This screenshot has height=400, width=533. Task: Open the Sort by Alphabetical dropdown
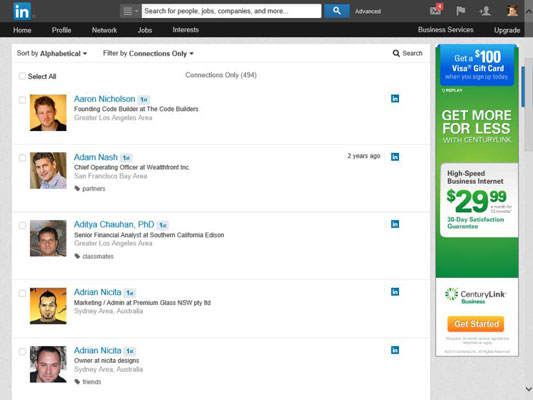pyautogui.click(x=52, y=53)
